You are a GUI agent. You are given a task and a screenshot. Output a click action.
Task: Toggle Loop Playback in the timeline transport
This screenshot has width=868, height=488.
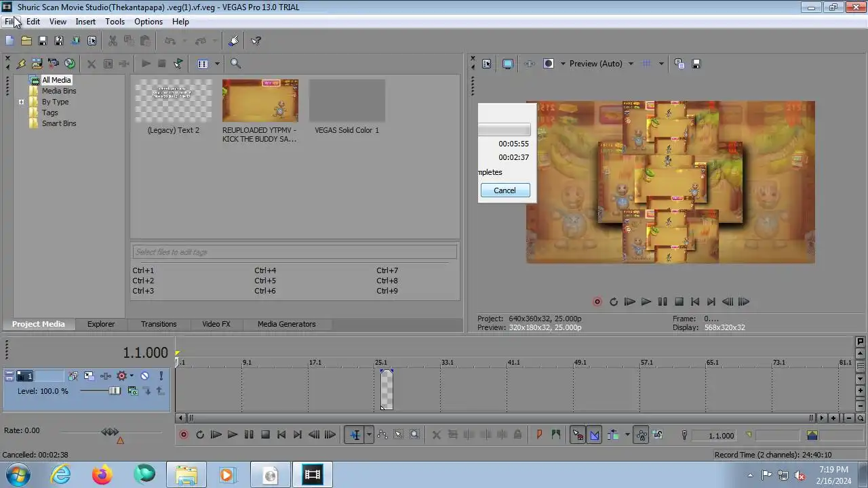click(200, 435)
